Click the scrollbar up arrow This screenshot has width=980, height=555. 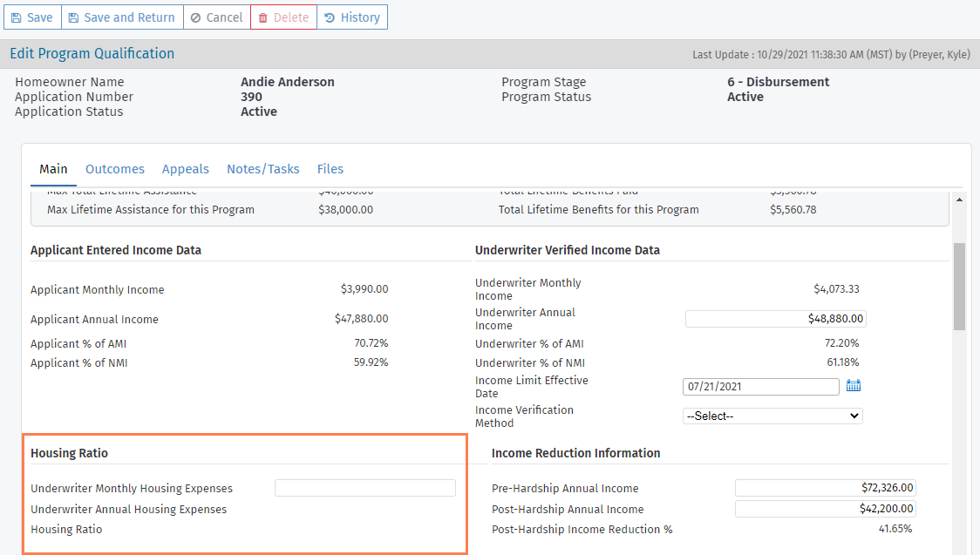click(x=959, y=199)
